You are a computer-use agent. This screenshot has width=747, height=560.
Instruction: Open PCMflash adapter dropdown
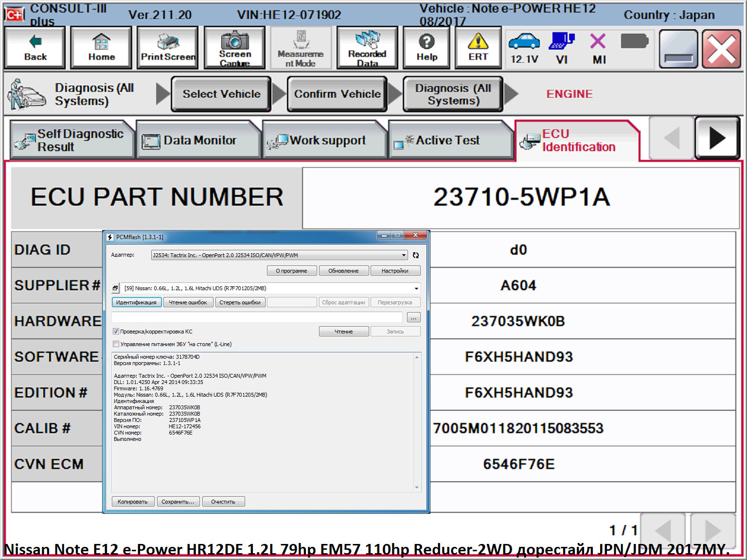[404, 255]
